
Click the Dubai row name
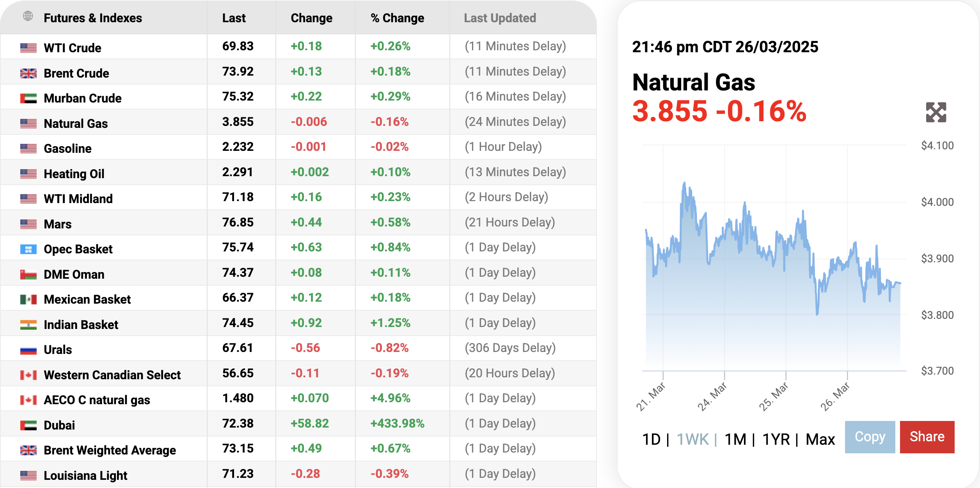(59, 425)
